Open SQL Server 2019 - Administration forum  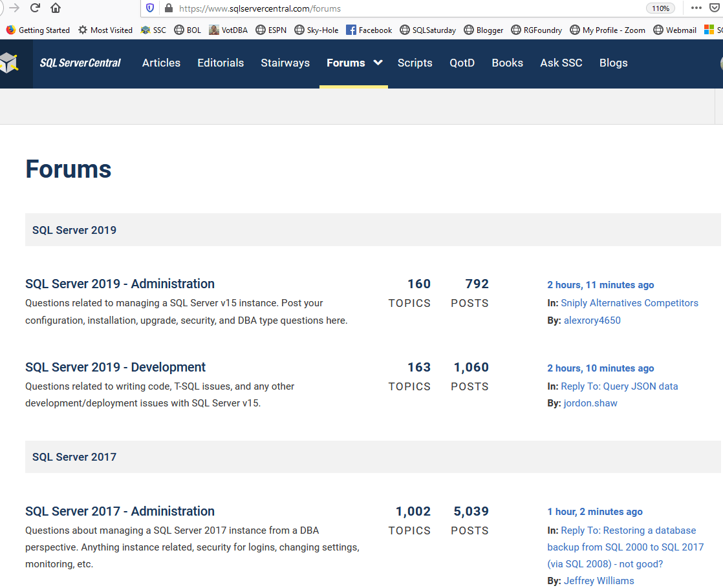pos(120,284)
